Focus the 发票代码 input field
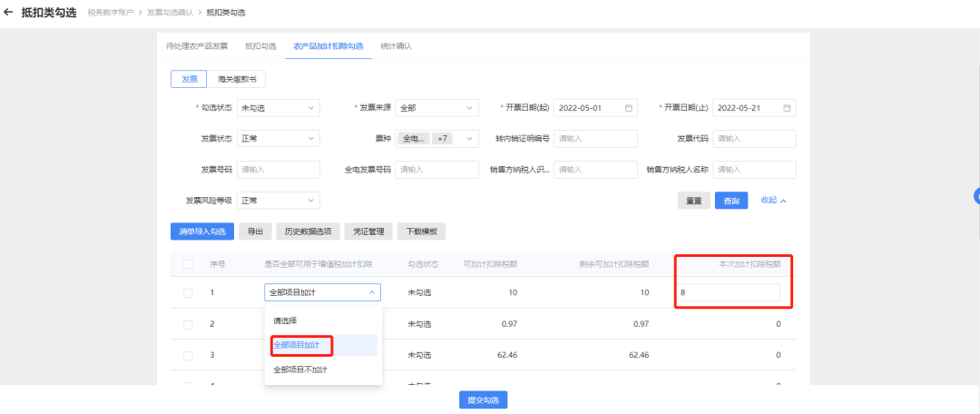 pyautogui.click(x=754, y=138)
